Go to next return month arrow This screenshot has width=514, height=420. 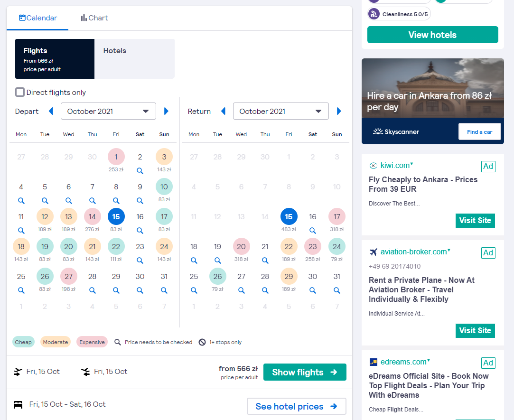pos(339,111)
